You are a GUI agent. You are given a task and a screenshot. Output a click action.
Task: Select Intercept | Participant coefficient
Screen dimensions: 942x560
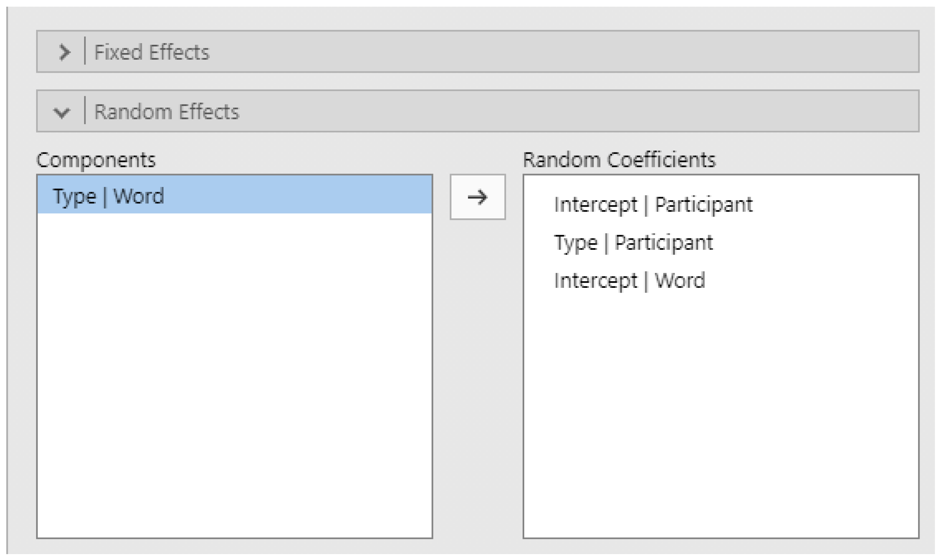[x=653, y=205]
